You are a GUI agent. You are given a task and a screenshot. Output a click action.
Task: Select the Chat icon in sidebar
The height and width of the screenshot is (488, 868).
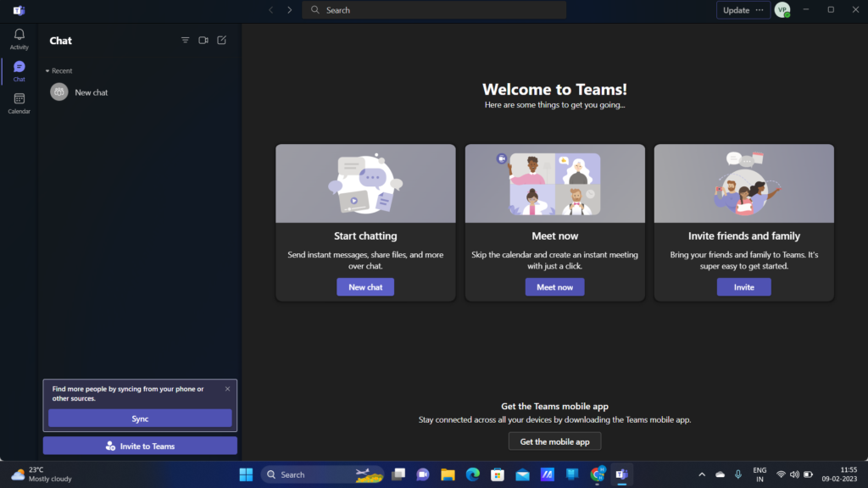click(19, 71)
